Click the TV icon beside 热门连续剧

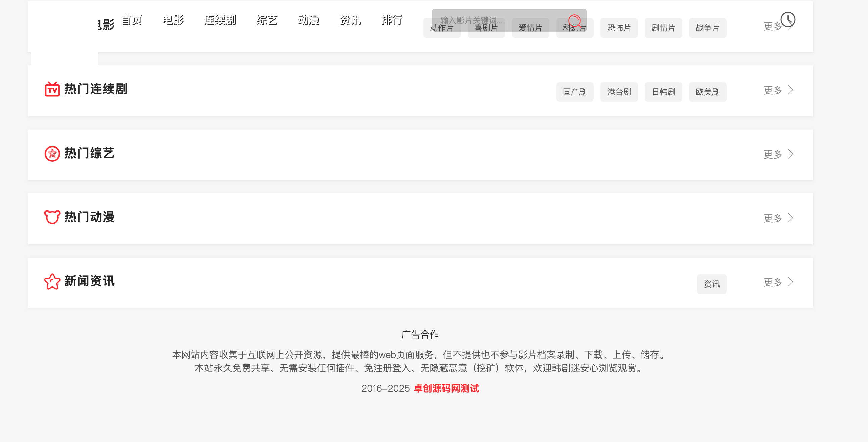[x=52, y=89]
